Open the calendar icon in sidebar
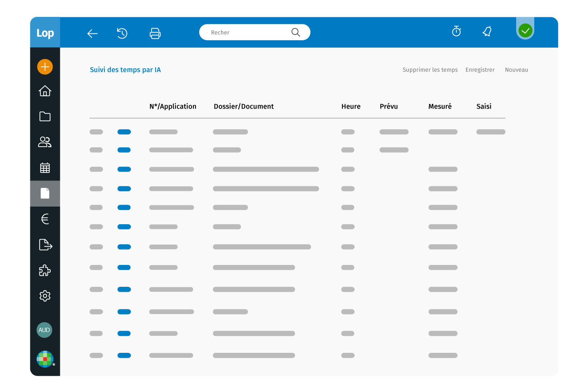588x392 pixels. click(45, 168)
